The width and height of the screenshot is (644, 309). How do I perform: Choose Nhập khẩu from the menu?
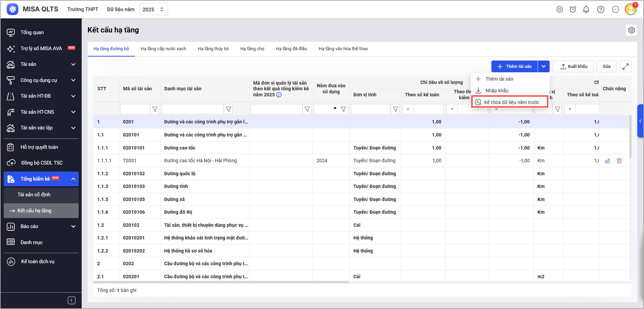(x=497, y=91)
